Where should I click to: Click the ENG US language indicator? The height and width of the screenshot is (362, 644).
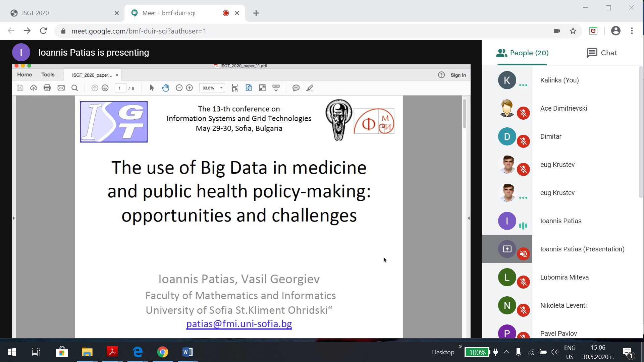(x=570, y=352)
